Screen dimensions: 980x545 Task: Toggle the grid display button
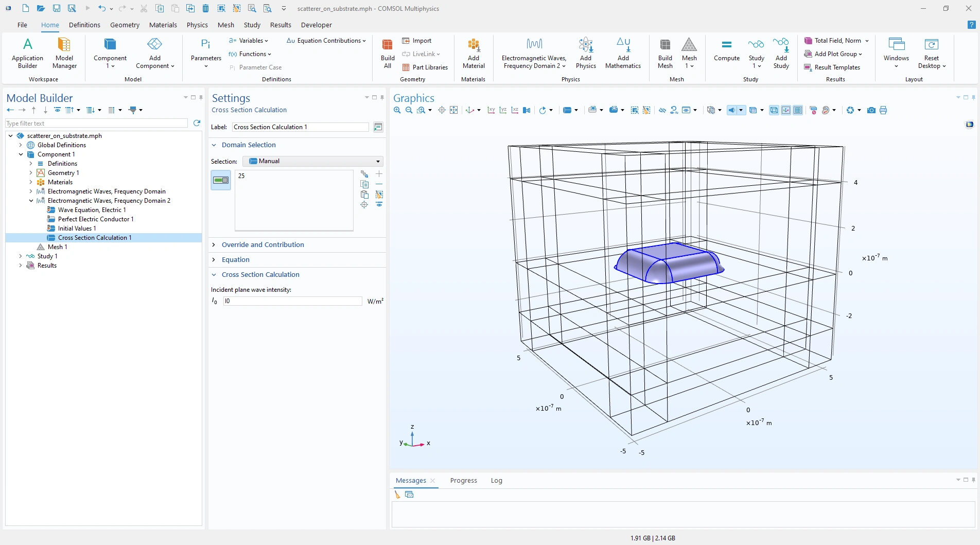coord(797,110)
